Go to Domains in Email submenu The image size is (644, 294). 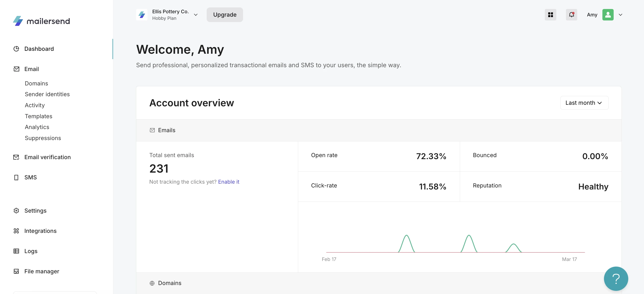point(36,83)
